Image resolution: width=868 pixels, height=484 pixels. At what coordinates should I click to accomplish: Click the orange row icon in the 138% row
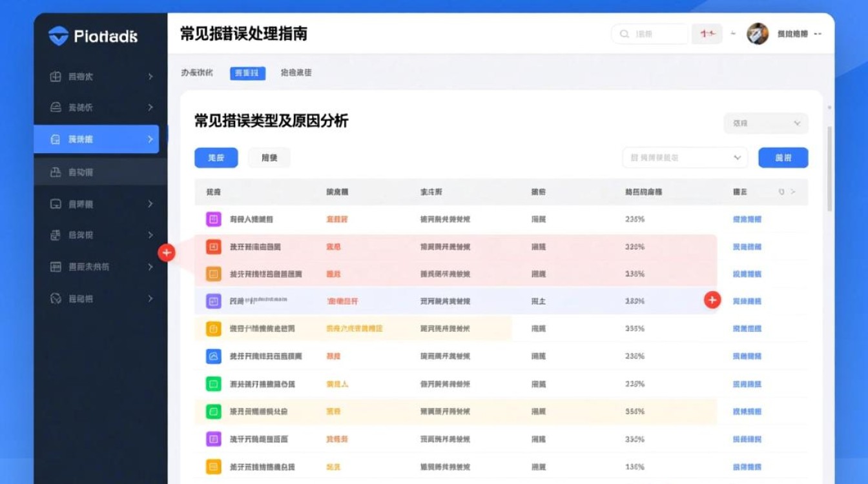click(x=213, y=274)
